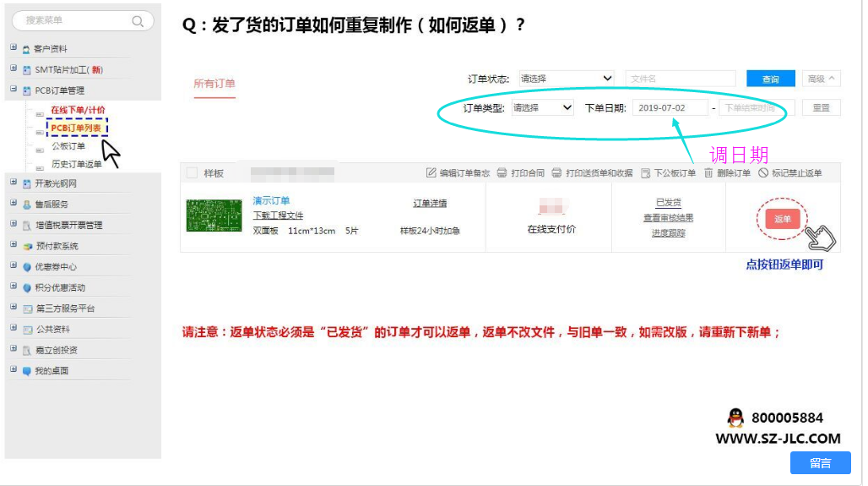This screenshot has height=486, width=868.
Task: Click the 打印送货单和收据 printer icon
Action: coord(556,173)
